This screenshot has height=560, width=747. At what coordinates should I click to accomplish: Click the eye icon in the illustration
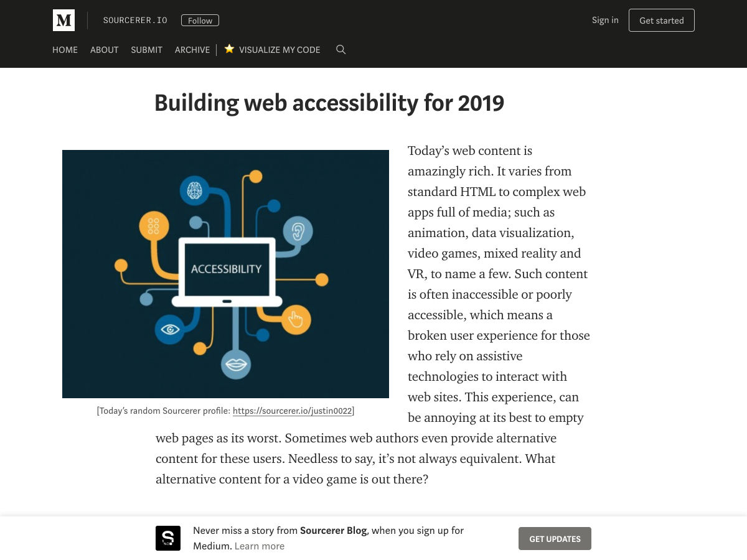tap(170, 330)
